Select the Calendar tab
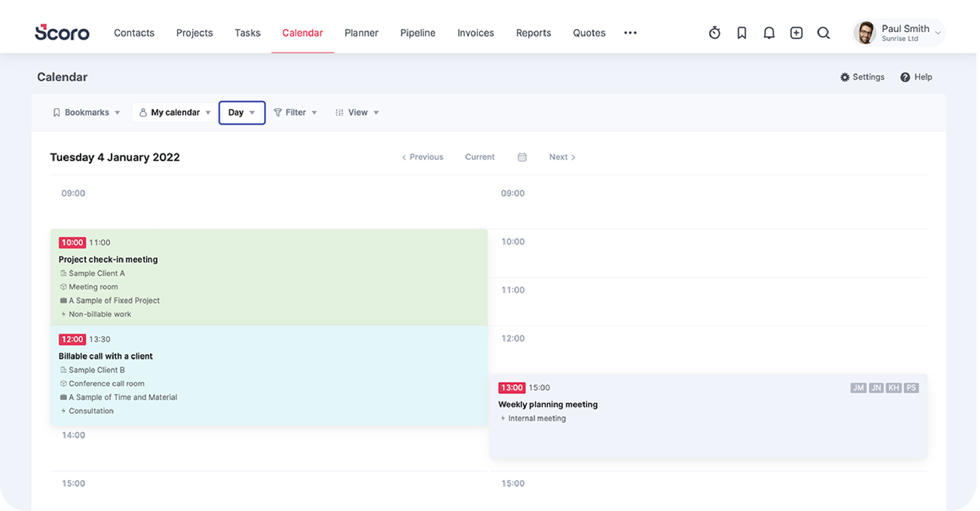The width and height of the screenshot is (980, 511). point(303,33)
